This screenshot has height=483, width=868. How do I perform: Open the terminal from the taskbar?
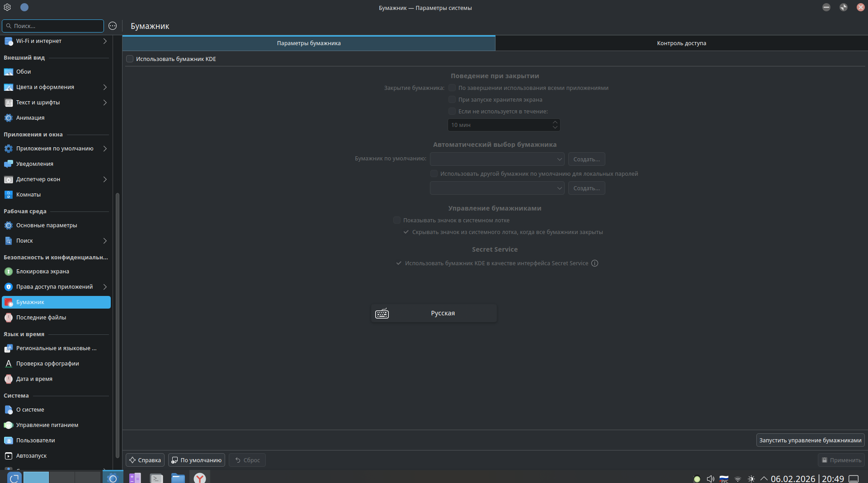[x=156, y=478]
